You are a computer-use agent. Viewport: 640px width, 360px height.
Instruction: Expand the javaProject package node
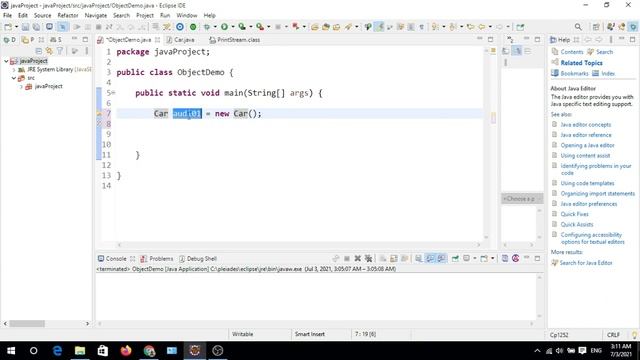[x=21, y=87]
